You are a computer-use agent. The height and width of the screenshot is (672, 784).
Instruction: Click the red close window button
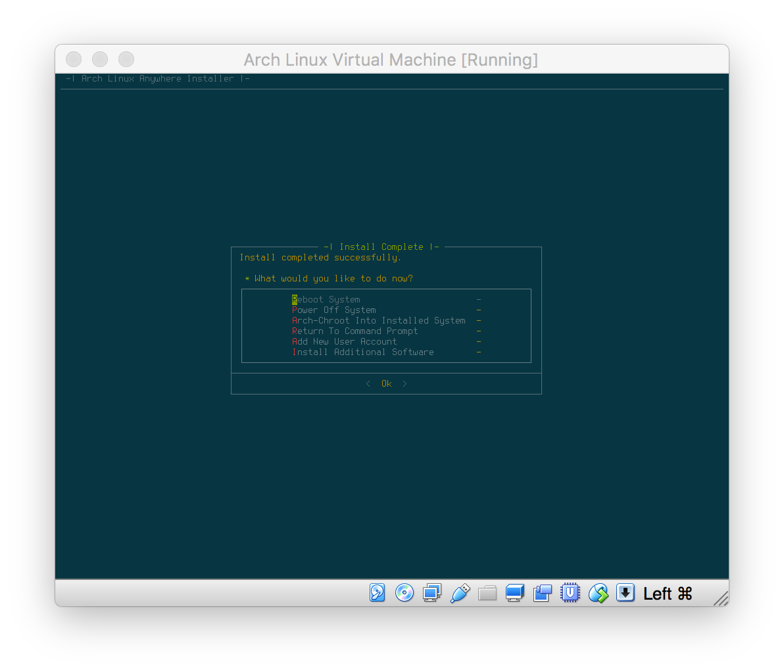coord(74,59)
